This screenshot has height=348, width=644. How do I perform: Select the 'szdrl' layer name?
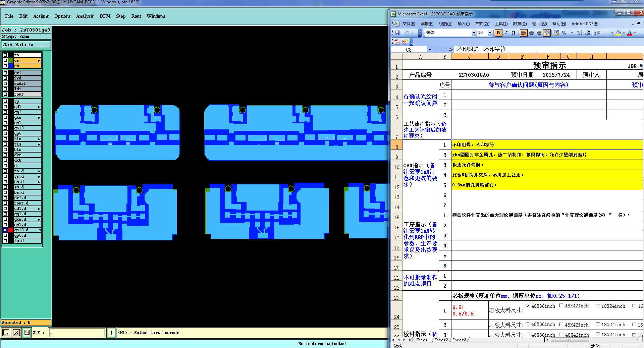click(28, 83)
